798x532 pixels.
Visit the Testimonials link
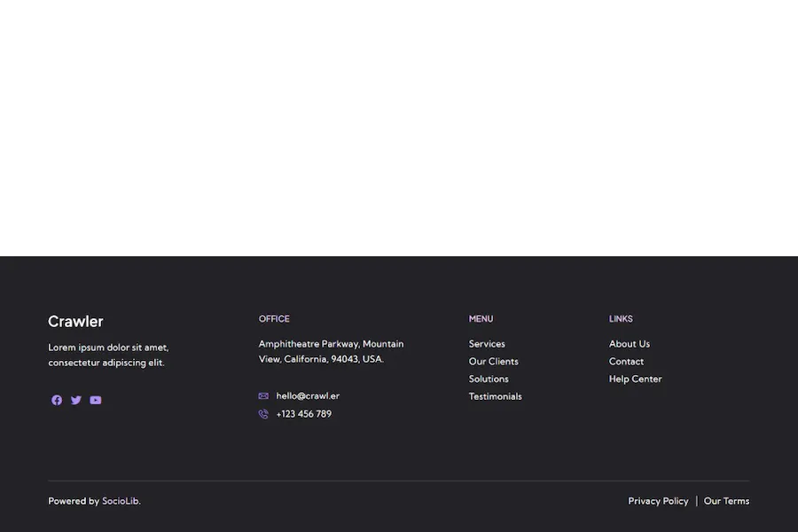[495, 396]
